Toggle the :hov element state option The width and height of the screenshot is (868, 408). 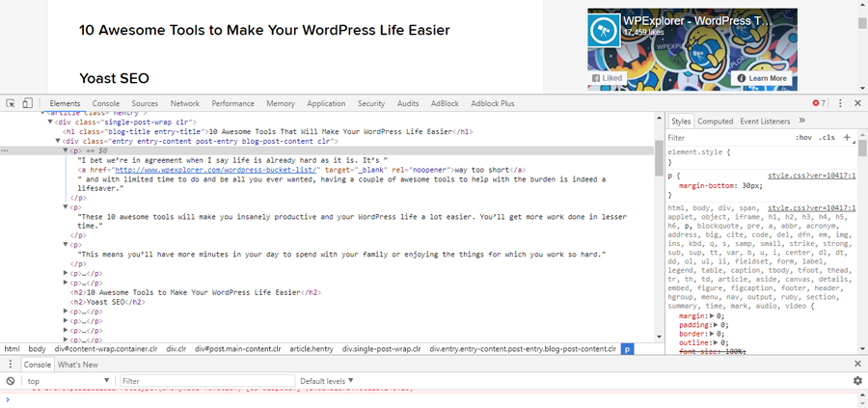point(802,138)
